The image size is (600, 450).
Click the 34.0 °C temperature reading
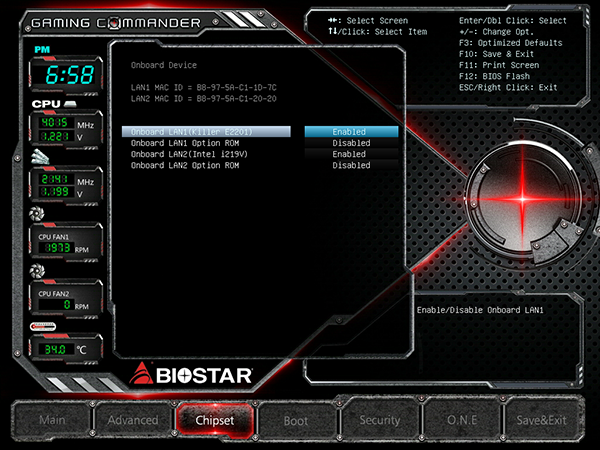click(55, 349)
